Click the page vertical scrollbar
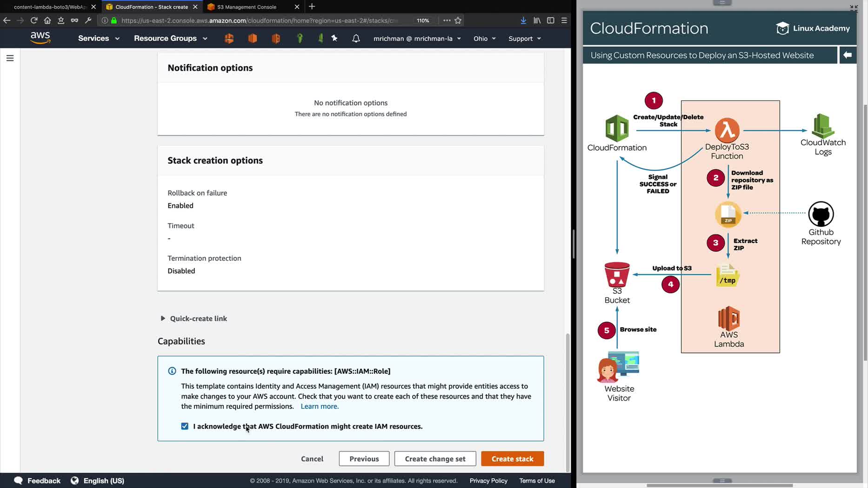 pyautogui.click(x=568, y=402)
